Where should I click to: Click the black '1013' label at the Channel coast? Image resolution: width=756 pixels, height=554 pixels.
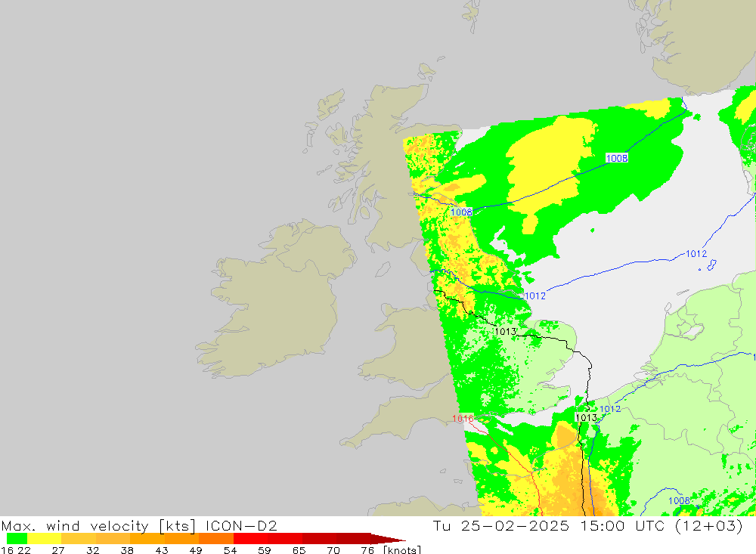(x=587, y=417)
